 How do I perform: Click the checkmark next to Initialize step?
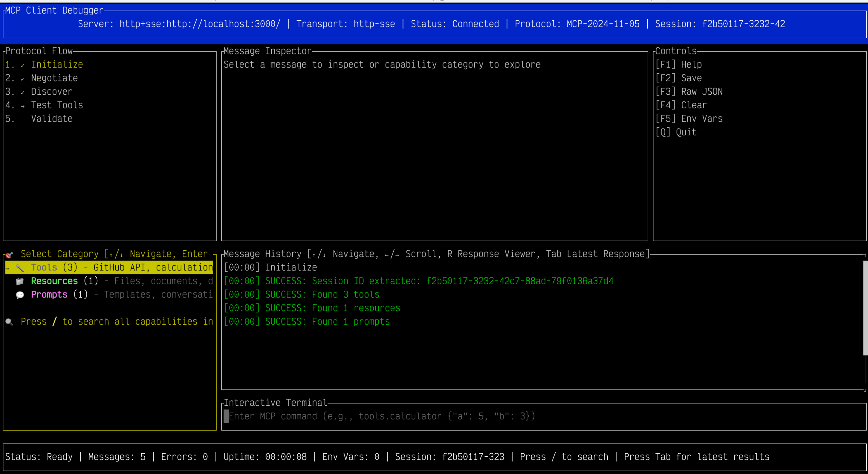pyautogui.click(x=23, y=65)
